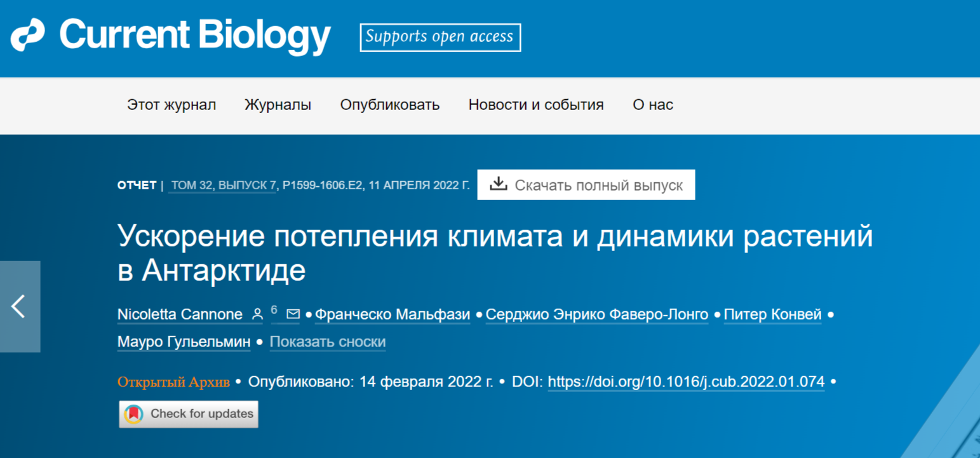Go to previous article with left chevron
Screen dimensions: 980x458
(x=20, y=306)
